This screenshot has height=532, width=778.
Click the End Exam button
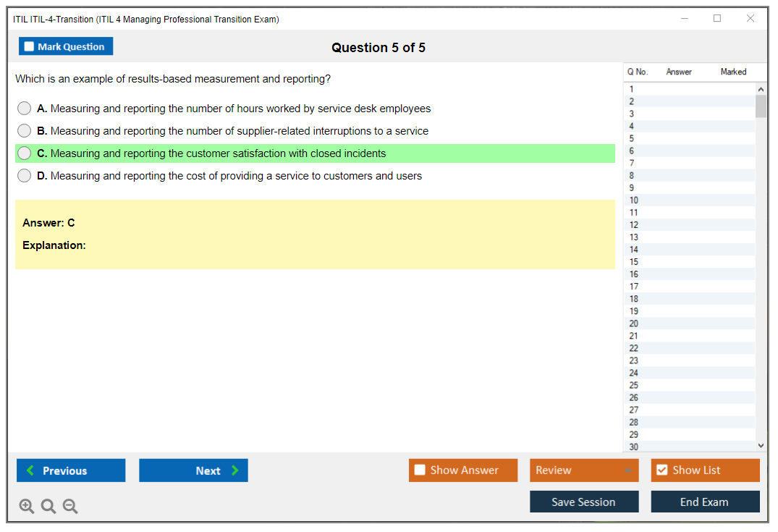click(705, 502)
